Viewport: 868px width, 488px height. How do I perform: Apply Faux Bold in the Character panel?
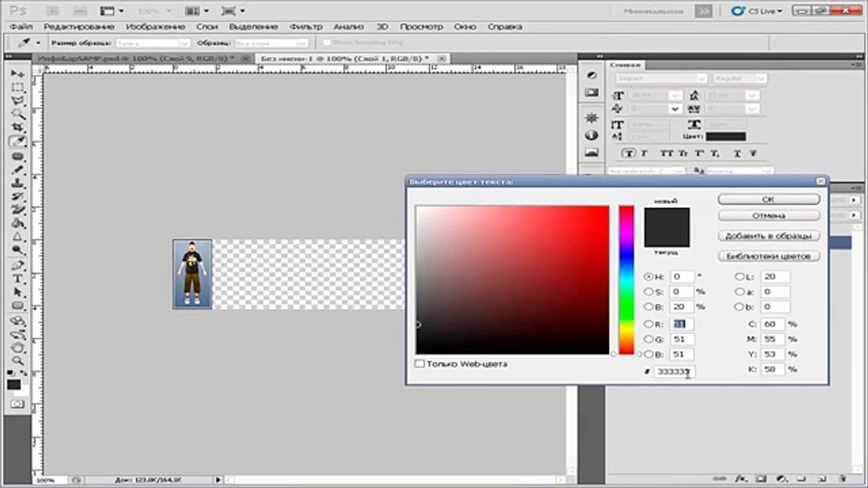629,153
